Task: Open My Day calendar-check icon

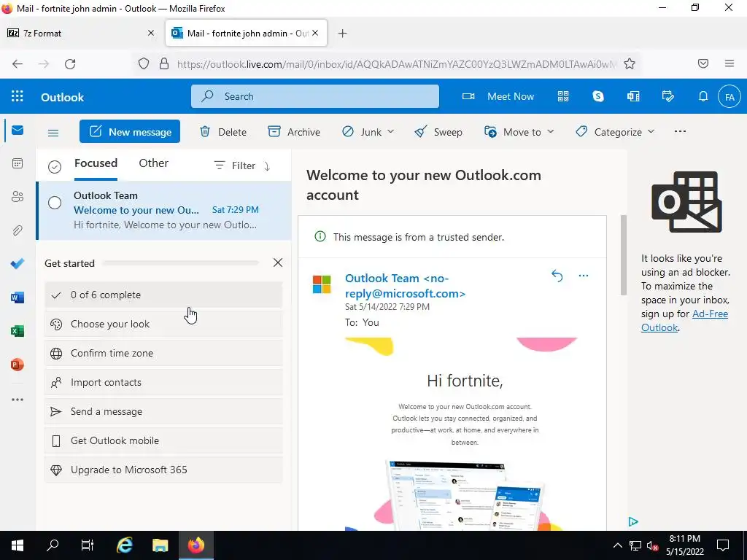Action: coord(668,97)
